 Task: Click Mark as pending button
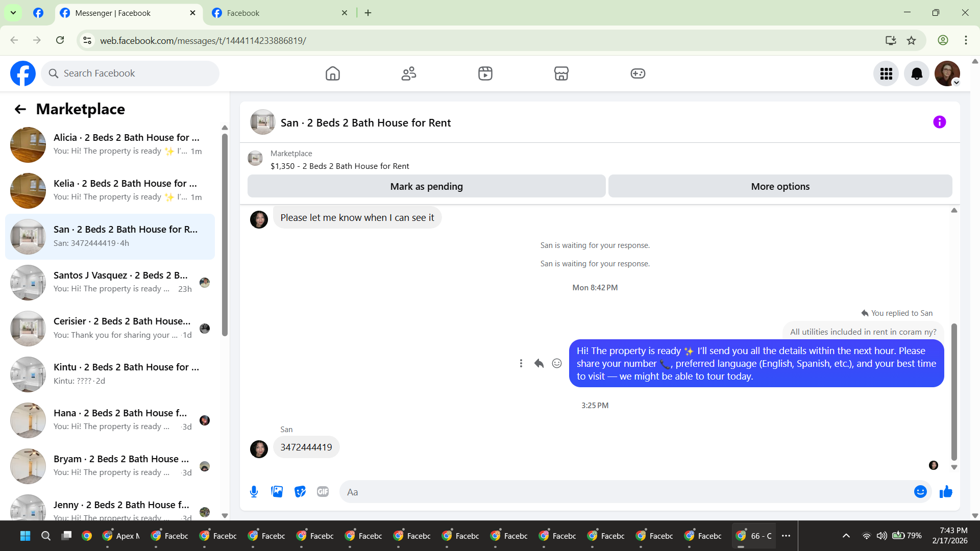pos(426,187)
